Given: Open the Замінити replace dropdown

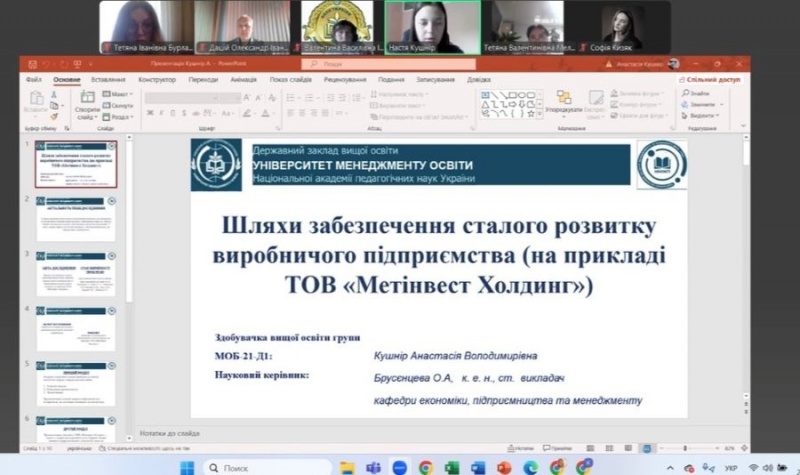Looking at the screenshot, I should (x=703, y=105).
